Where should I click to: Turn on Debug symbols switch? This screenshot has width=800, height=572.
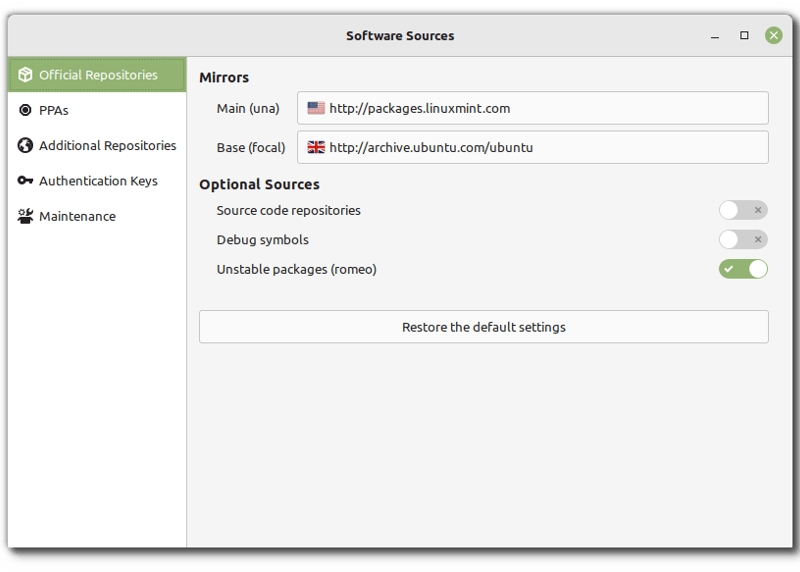[743, 240]
